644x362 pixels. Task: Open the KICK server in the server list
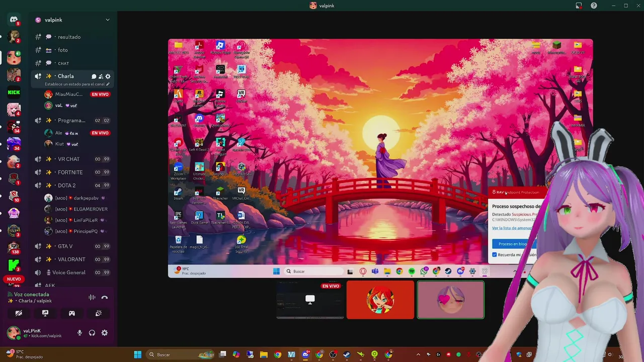point(14,92)
